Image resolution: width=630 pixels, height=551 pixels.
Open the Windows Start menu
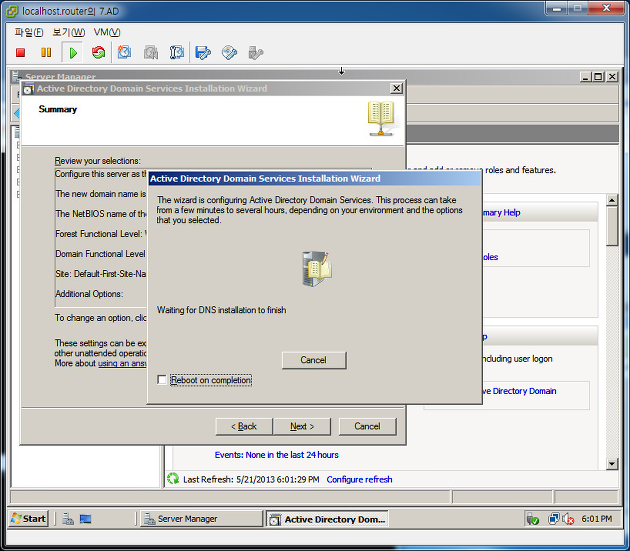coord(28,519)
